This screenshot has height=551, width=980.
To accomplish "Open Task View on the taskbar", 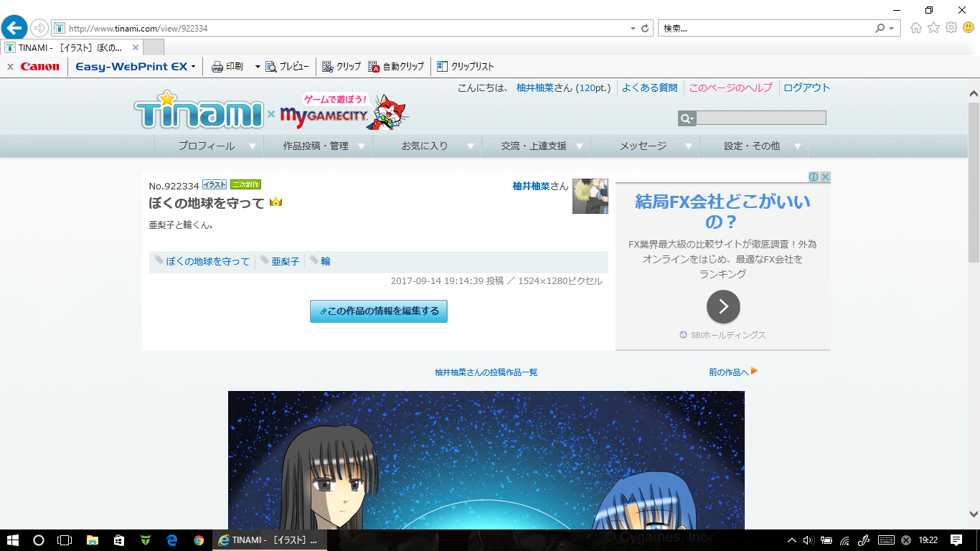I will 65,540.
